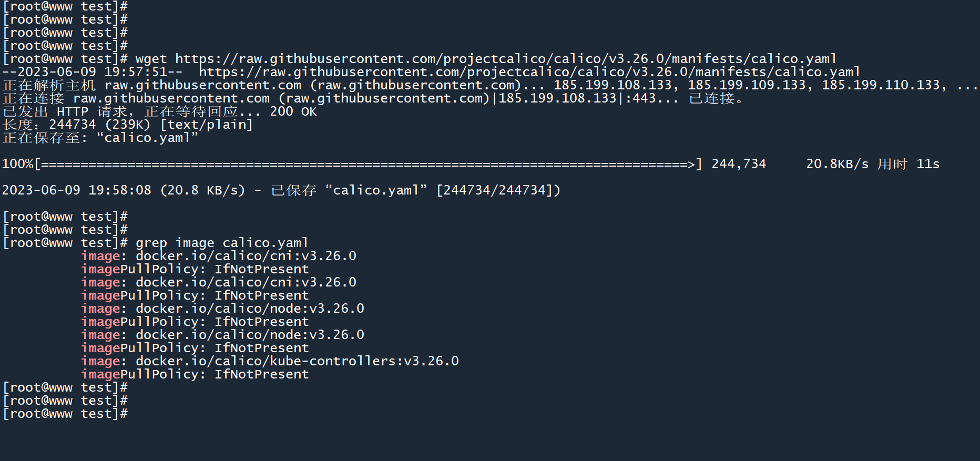Click the 244,734 byte count after progress bar
The height and width of the screenshot is (461, 980).
739,164
